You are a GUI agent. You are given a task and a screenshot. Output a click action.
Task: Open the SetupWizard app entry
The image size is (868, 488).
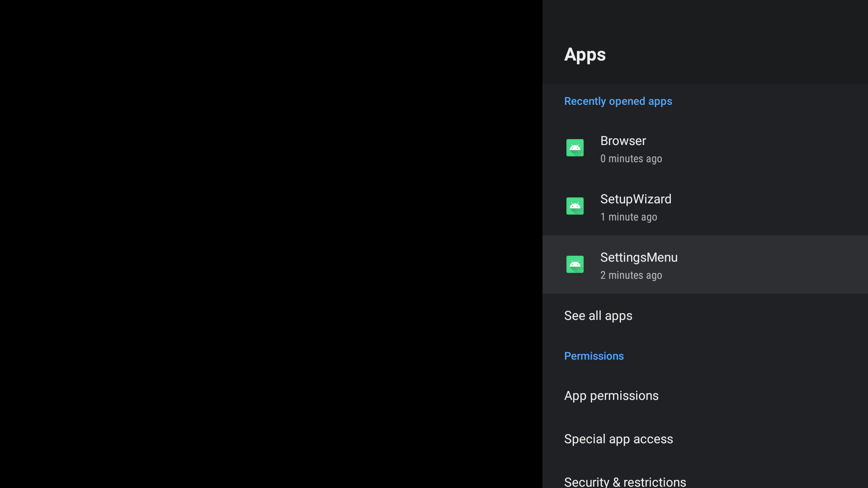(x=705, y=206)
